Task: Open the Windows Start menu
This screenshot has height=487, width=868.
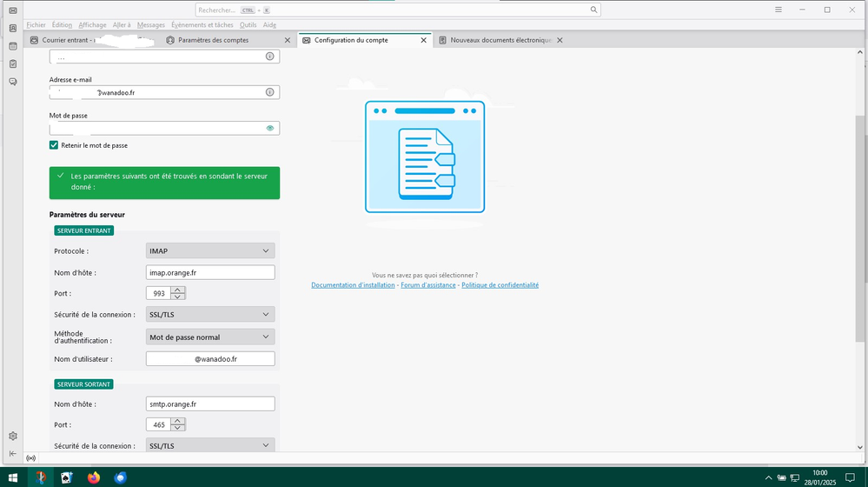Action: (13, 477)
